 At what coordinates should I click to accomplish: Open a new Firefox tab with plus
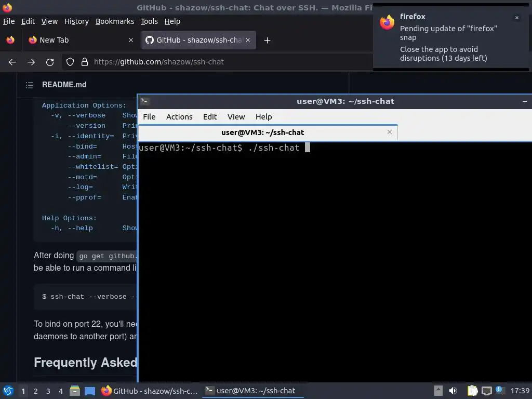click(268, 41)
